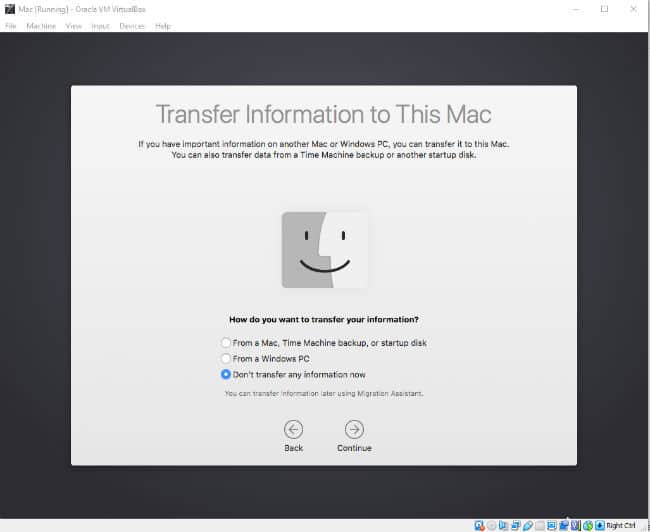Viewport: 650px width, 532px height.
Task: Click the green mouse integration icon
Action: [x=588, y=525]
